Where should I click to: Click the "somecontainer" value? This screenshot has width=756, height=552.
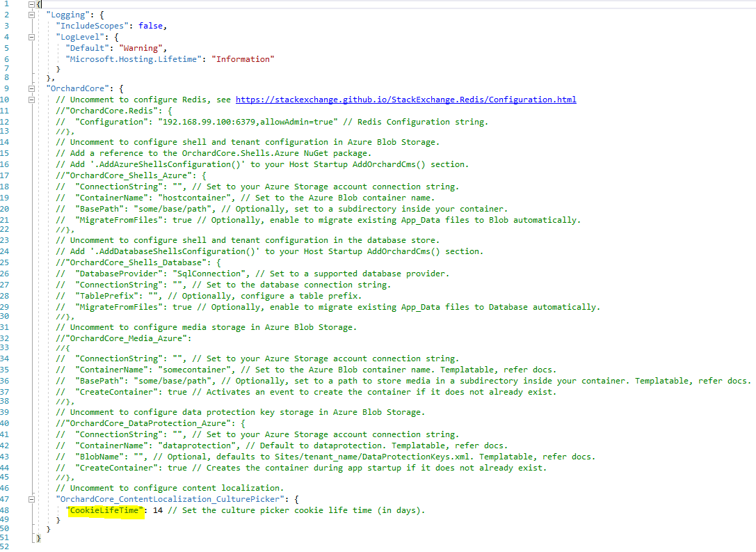click(x=194, y=370)
